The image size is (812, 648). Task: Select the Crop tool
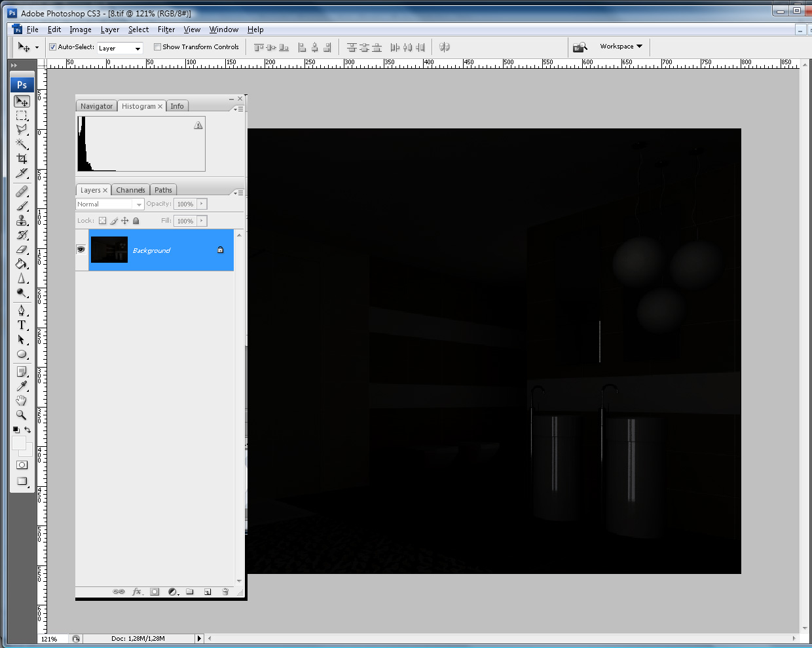point(22,159)
